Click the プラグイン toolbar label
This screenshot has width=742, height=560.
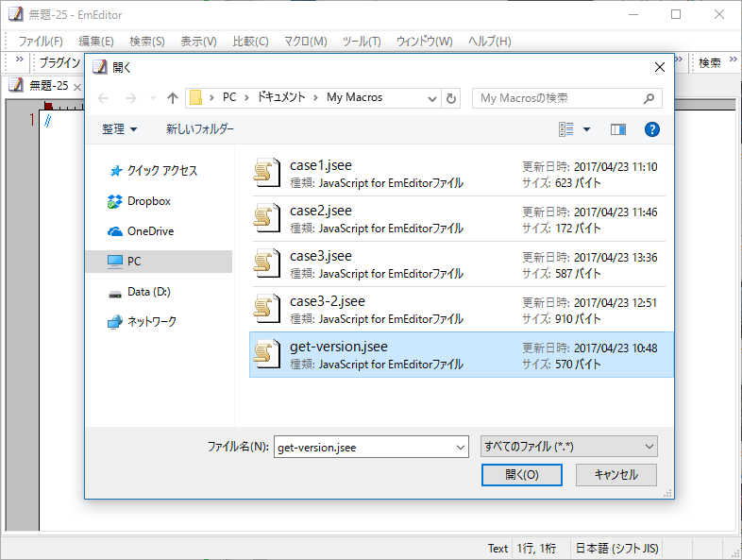pos(59,62)
